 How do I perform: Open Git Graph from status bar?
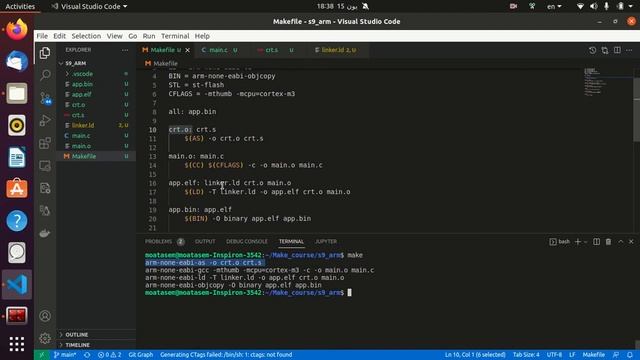140,355
